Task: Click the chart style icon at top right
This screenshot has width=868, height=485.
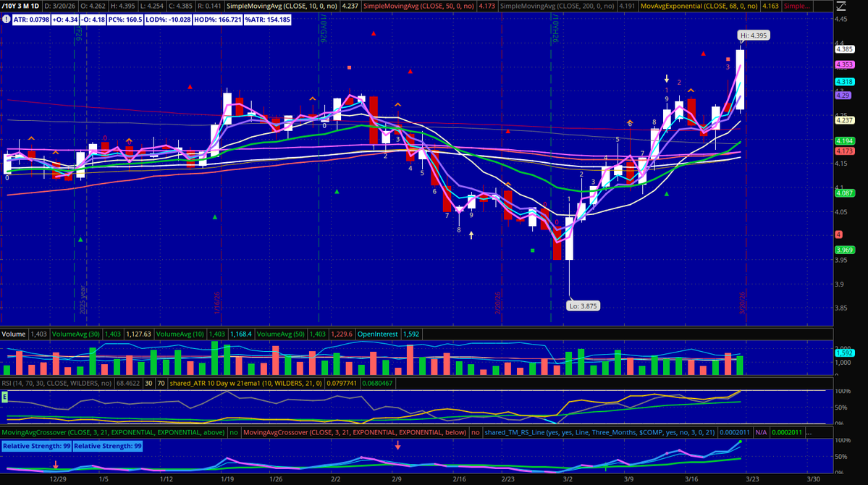Action: tap(841, 6)
